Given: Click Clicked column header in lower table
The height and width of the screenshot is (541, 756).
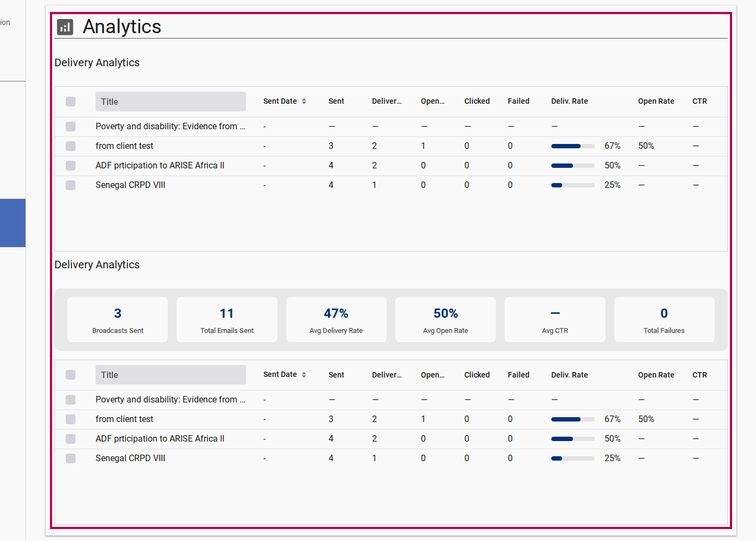Looking at the screenshot, I should click(477, 375).
